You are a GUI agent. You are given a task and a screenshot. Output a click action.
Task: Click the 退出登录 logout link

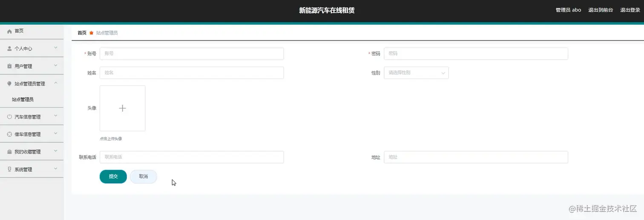[631, 10]
